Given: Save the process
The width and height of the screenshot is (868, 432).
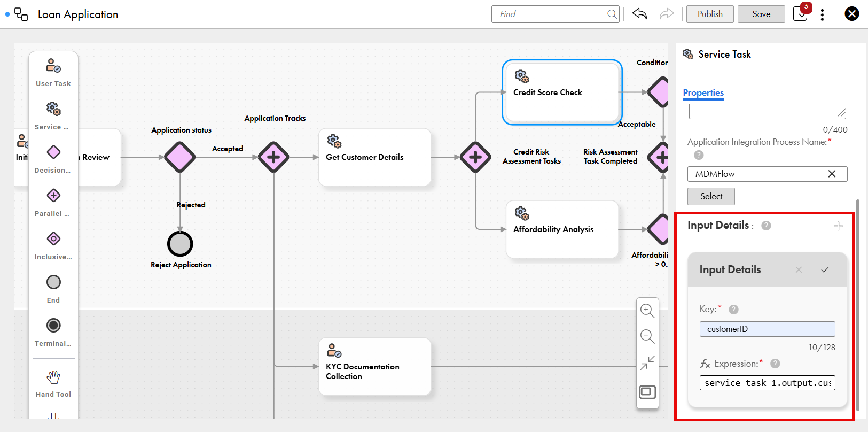Looking at the screenshot, I should [x=761, y=14].
